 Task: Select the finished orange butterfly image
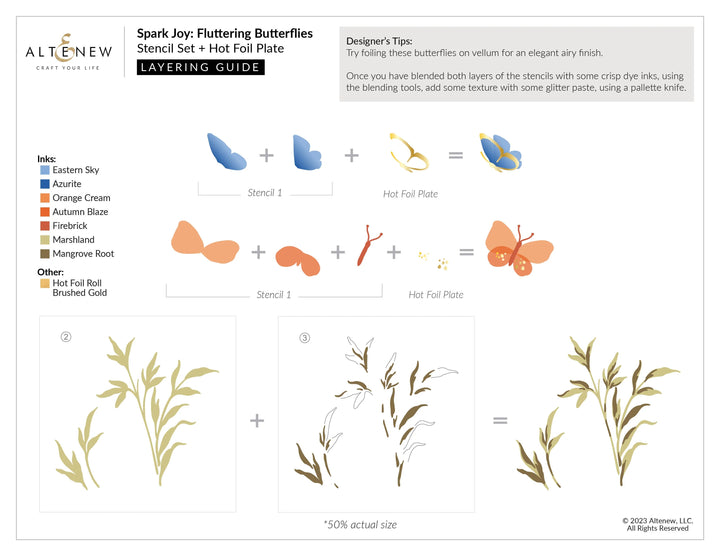517,250
